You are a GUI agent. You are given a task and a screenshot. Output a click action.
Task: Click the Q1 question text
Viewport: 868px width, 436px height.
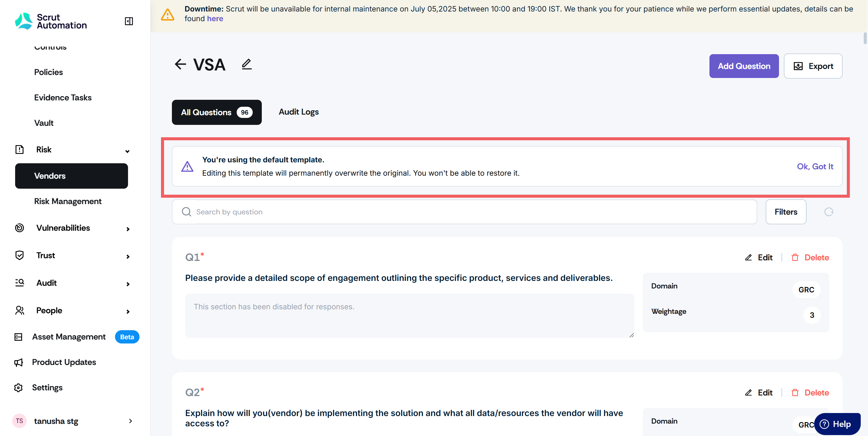click(x=399, y=278)
